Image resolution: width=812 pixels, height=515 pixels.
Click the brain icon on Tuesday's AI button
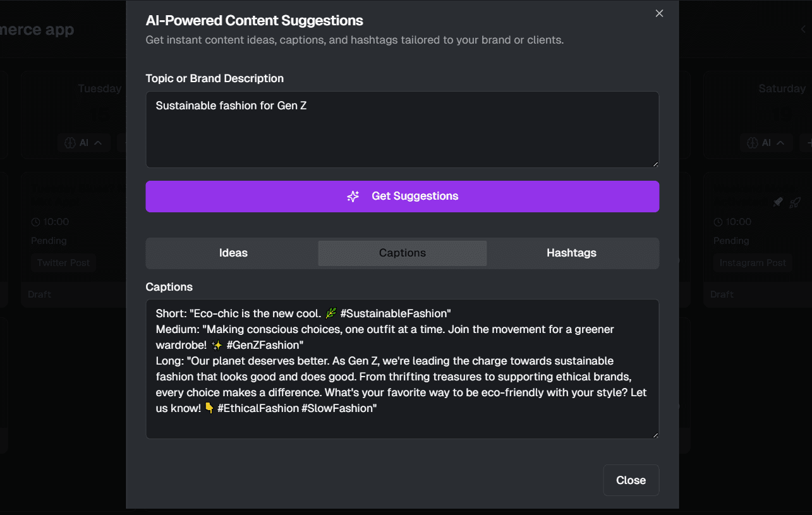(71, 143)
